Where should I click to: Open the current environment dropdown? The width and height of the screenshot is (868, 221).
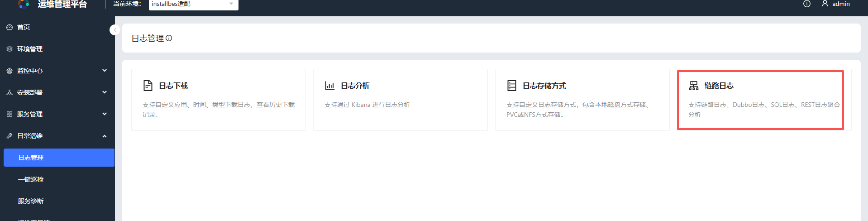tap(193, 4)
